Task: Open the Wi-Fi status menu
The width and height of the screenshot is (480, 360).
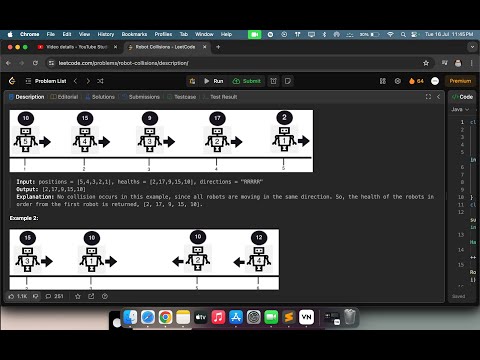Action: pos(390,34)
